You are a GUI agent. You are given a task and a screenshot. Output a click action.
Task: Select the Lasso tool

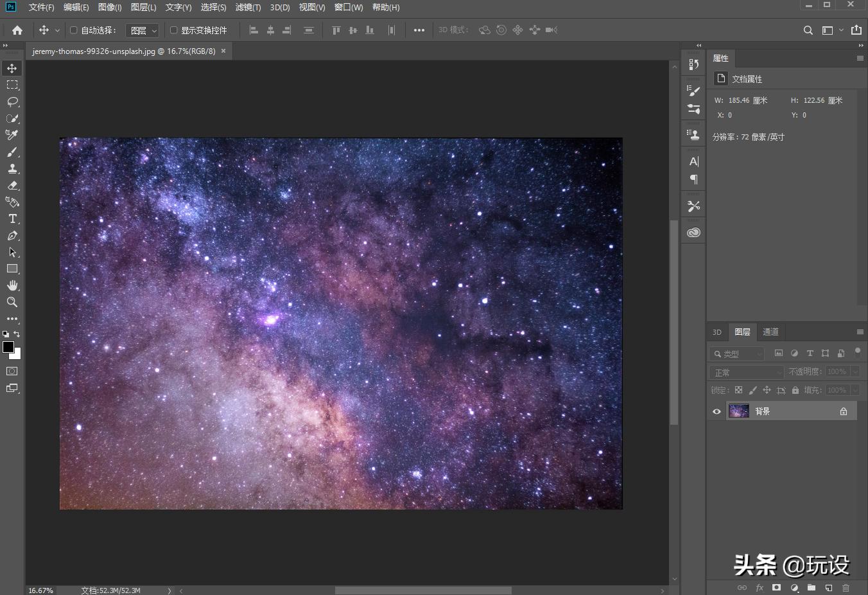pyautogui.click(x=12, y=102)
